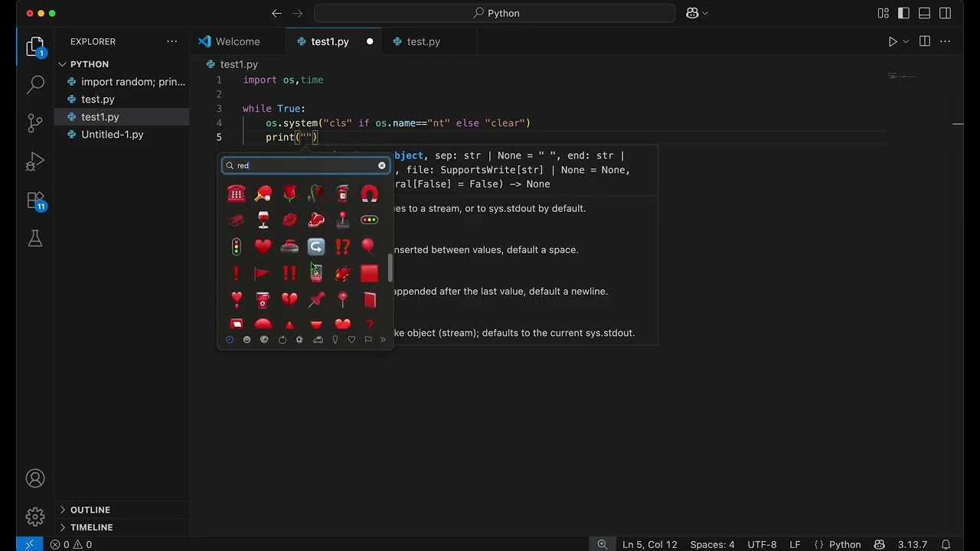
Task: Open the Manage gear menu
Action: [x=35, y=517]
